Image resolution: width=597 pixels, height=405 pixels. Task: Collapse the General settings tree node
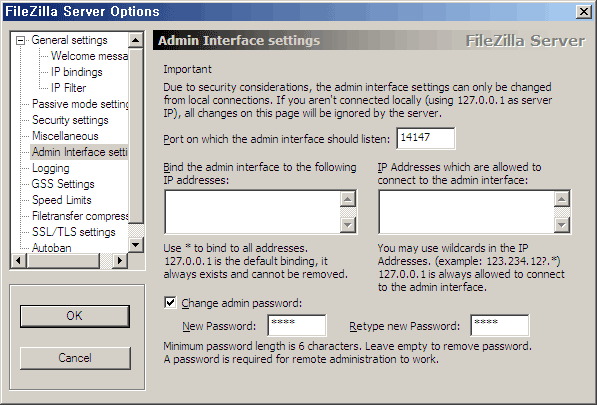21,40
